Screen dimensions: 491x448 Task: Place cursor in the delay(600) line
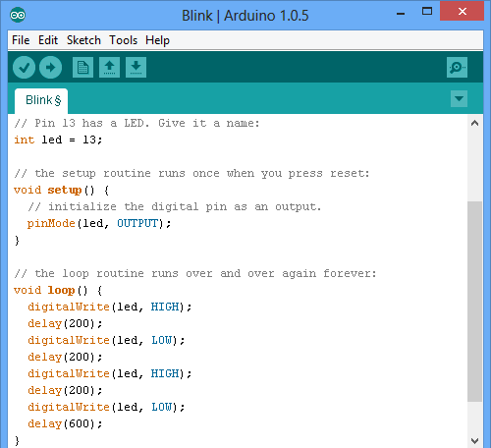coord(65,423)
